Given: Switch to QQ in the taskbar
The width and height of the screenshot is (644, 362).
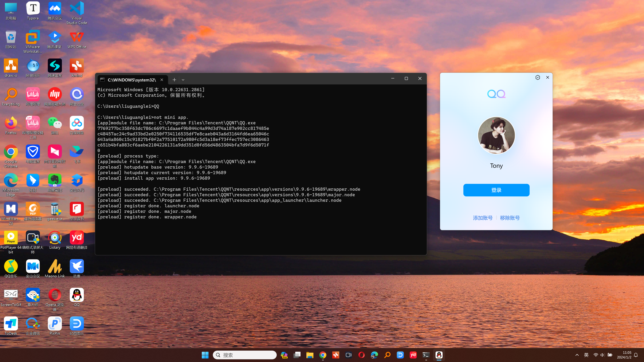Looking at the screenshot, I should [x=439, y=355].
